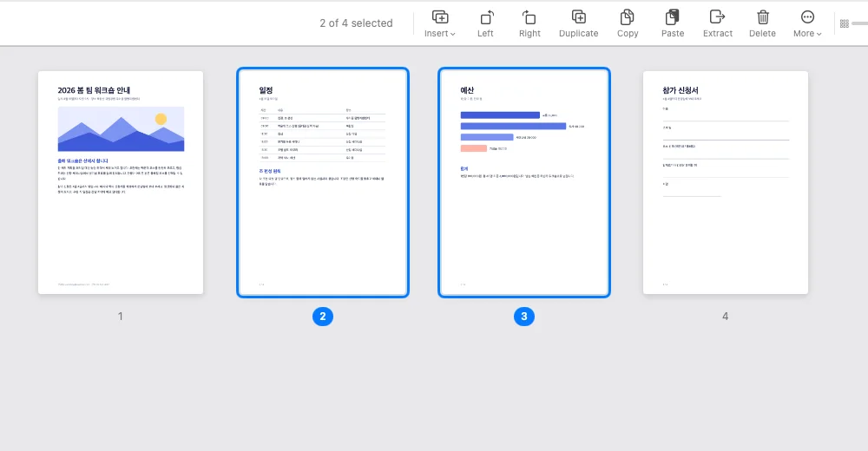Click the Paste pages icon
The image size is (868, 451).
tap(673, 17)
